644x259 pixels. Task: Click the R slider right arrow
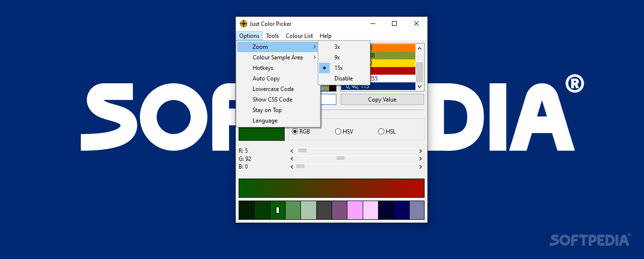(421, 151)
